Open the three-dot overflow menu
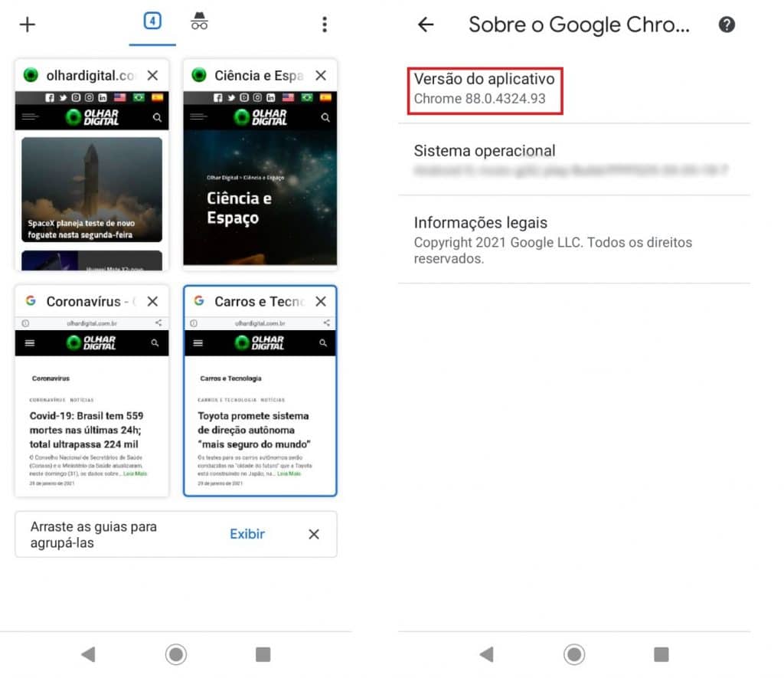 325,25
